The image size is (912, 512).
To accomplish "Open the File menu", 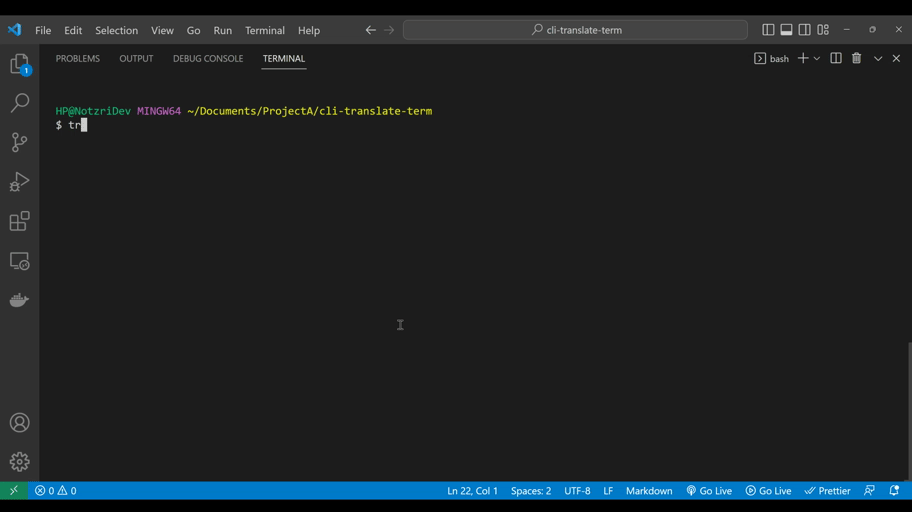I will point(43,30).
